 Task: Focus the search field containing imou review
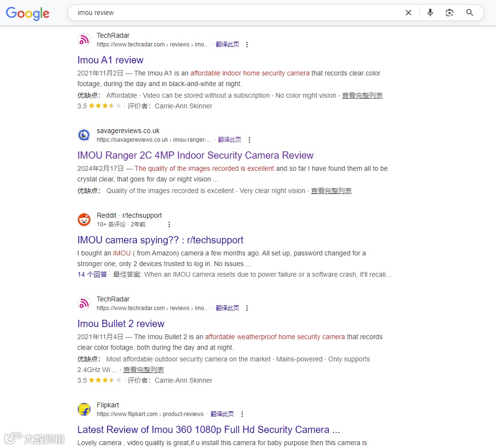237,13
